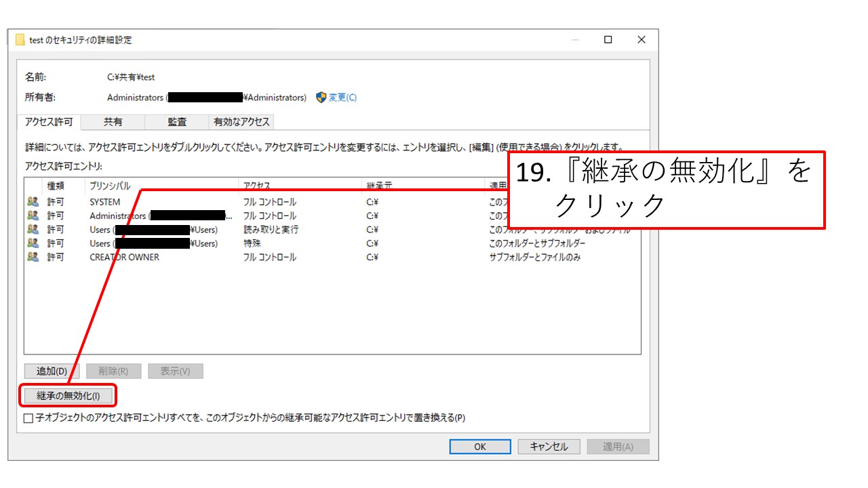Open the 監査 tab

coord(177,122)
